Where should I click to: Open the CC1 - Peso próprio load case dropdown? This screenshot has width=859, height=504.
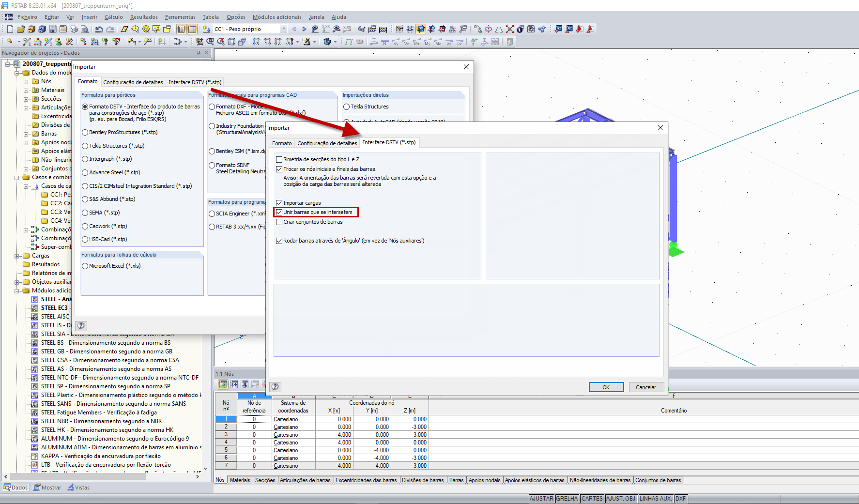tap(284, 29)
